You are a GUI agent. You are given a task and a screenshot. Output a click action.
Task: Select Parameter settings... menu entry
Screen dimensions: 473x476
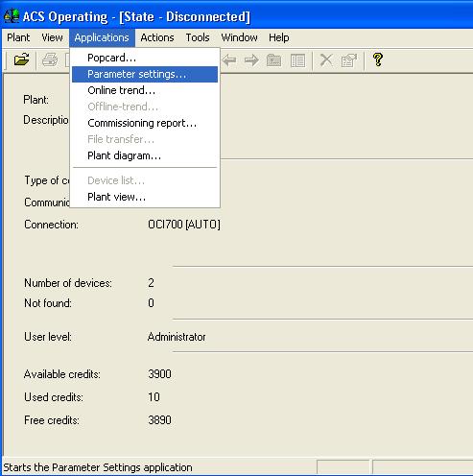click(x=145, y=74)
